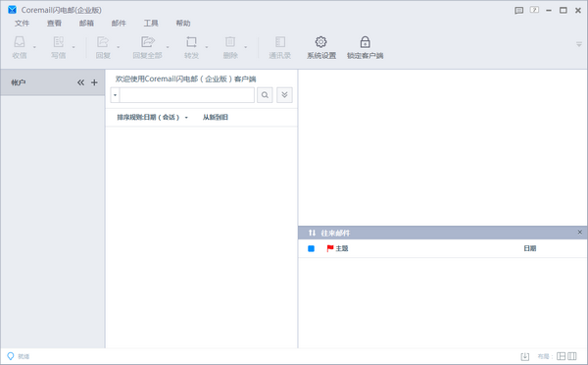Click the status bar location pin icon
The height and width of the screenshot is (365, 588).
coord(11,356)
